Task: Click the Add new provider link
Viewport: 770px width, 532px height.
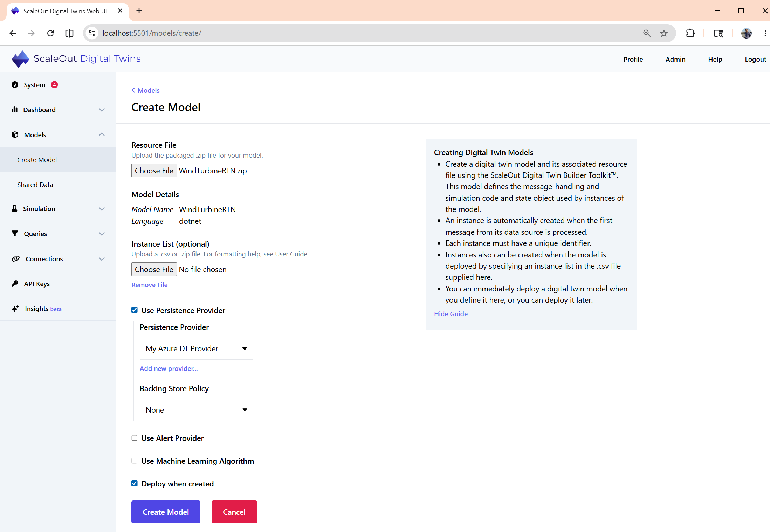Action: click(169, 368)
